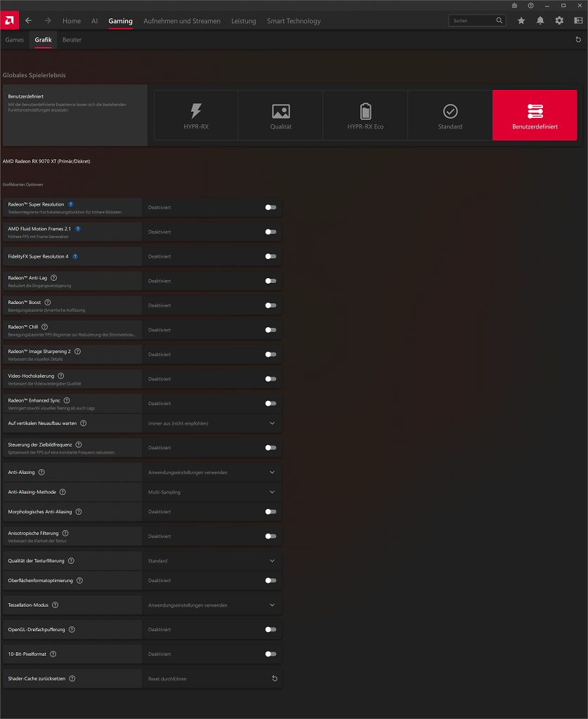Show help for Radeon Super Resolution
Screen dimensions: 588x719
coord(71,204)
